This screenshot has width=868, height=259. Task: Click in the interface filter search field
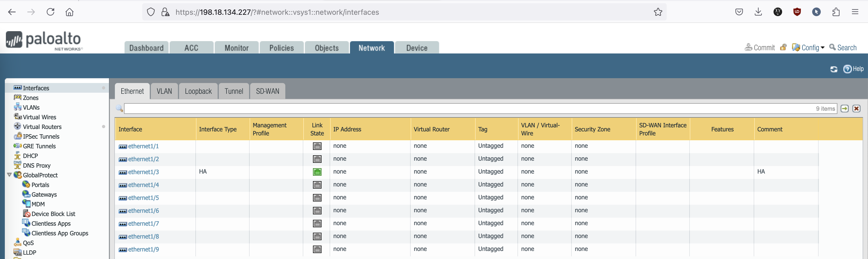pyautogui.click(x=468, y=109)
